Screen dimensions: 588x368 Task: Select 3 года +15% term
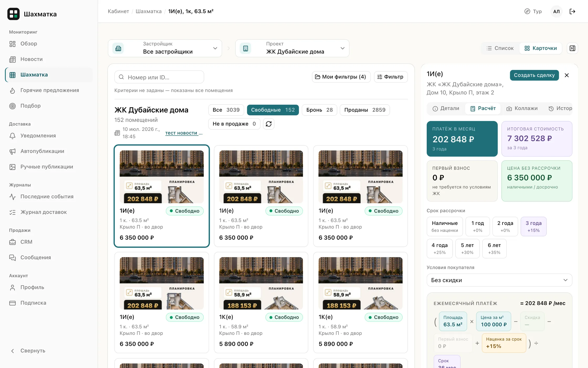[533, 226]
